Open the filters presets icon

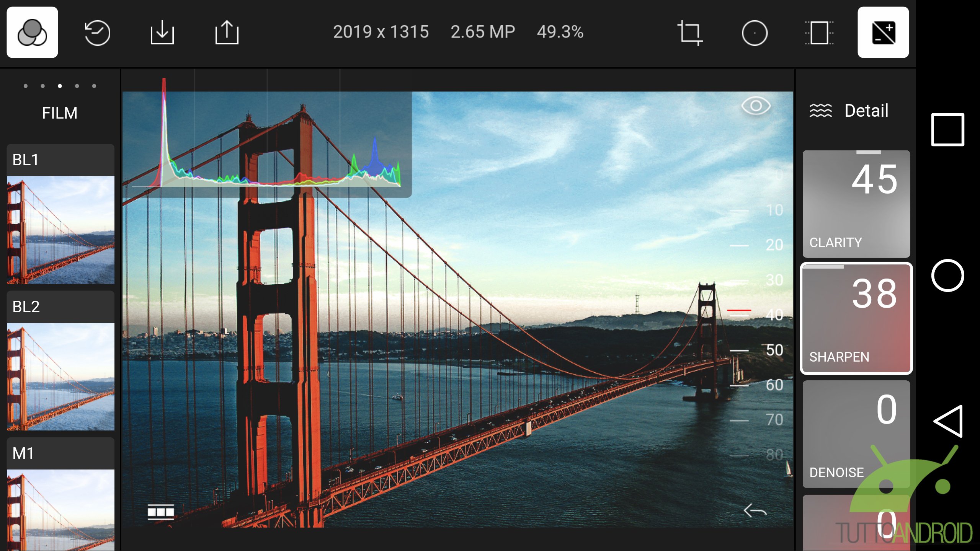point(32,32)
